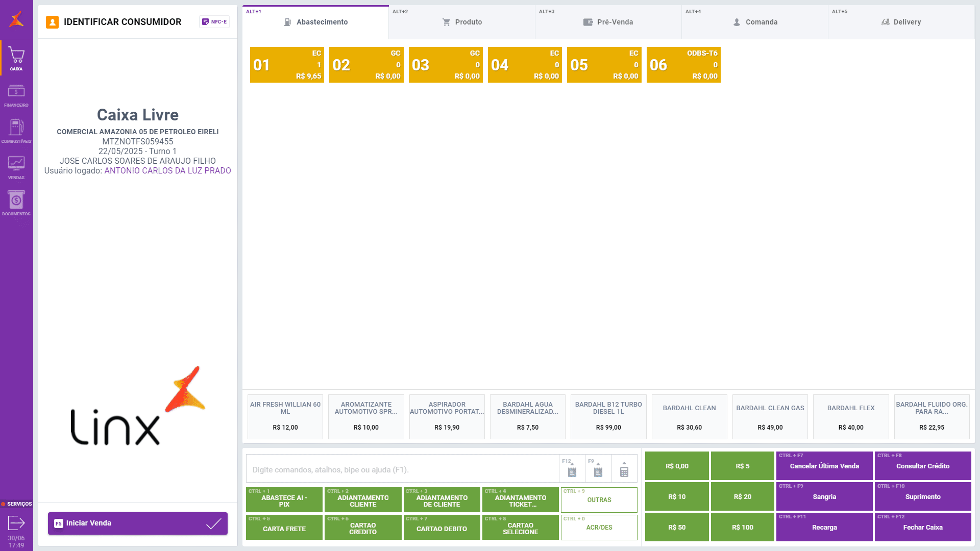Image resolution: width=980 pixels, height=551 pixels.
Task: Open the Delivery tab
Action: point(901,22)
